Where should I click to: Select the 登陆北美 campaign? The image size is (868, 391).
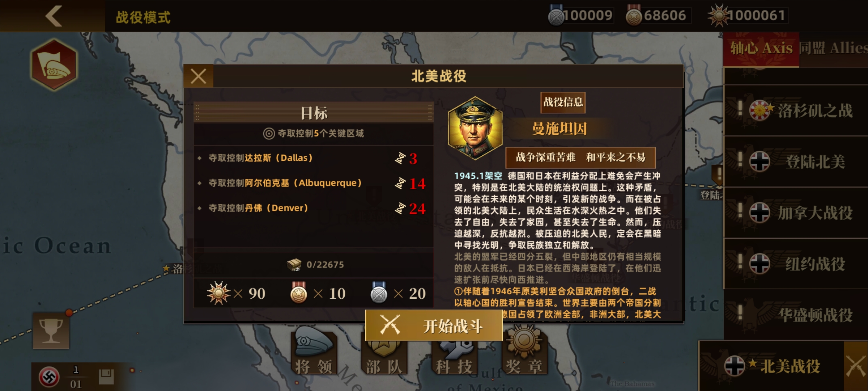(x=796, y=161)
